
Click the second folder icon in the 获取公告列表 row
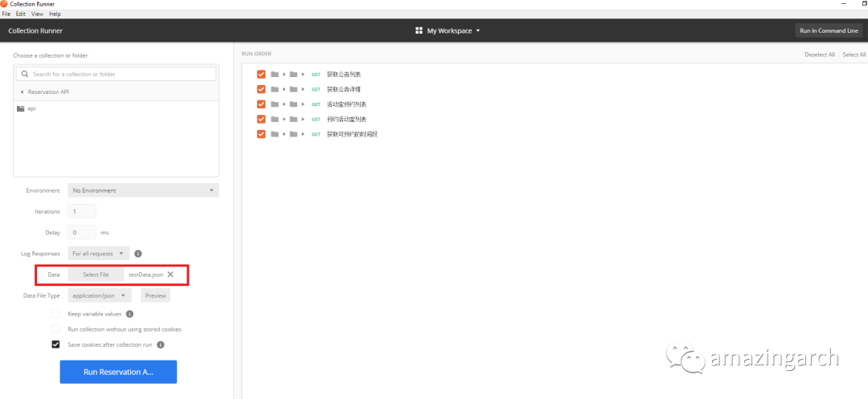click(x=293, y=74)
